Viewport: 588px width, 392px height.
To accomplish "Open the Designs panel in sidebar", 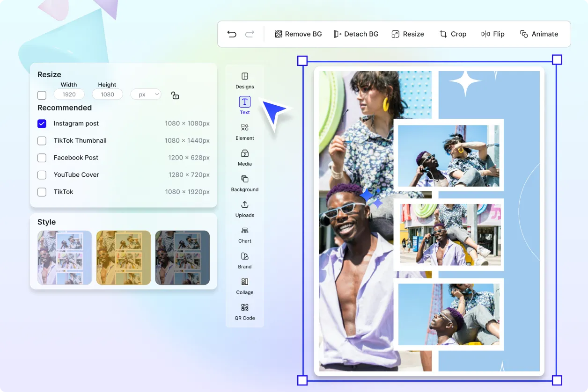I will pos(244,80).
